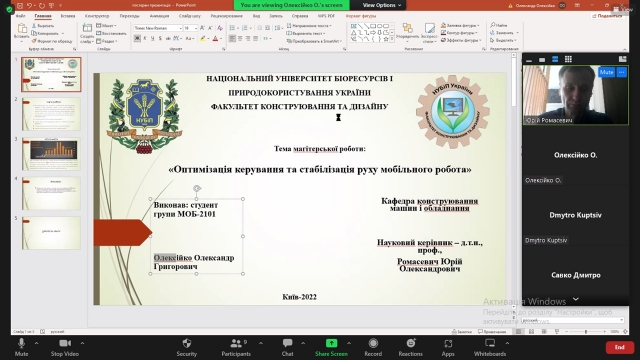The height and width of the screenshot is (360, 640).
Task: Open Zoom Apps
Action: pyautogui.click(x=448, y=347)
